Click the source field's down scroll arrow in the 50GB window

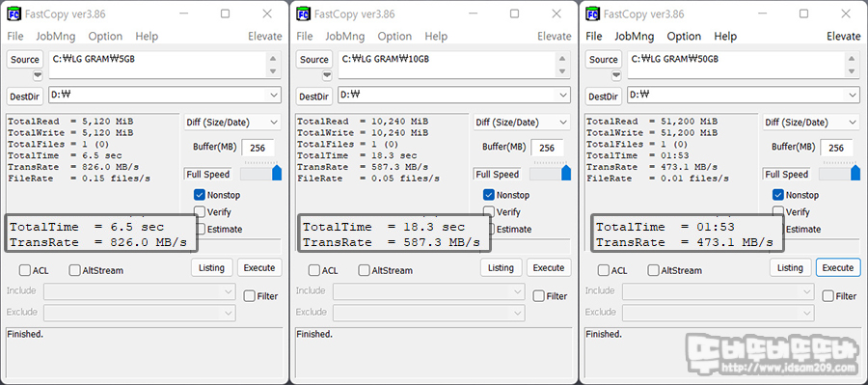click(852, 71)
